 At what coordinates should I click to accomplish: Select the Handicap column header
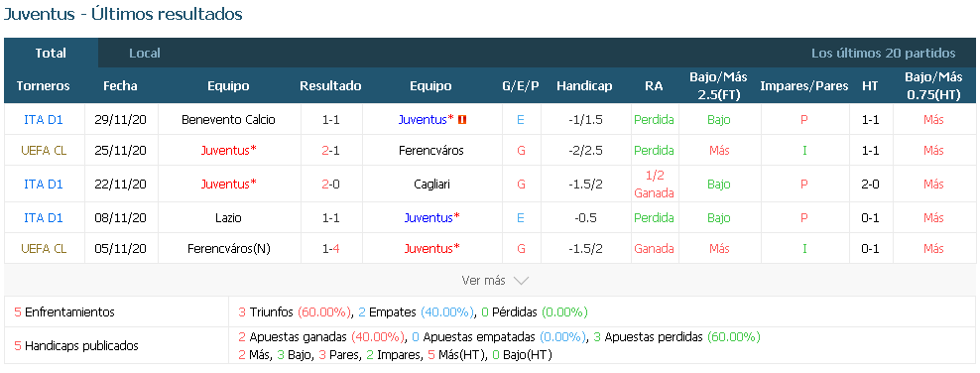coord(584,86)
